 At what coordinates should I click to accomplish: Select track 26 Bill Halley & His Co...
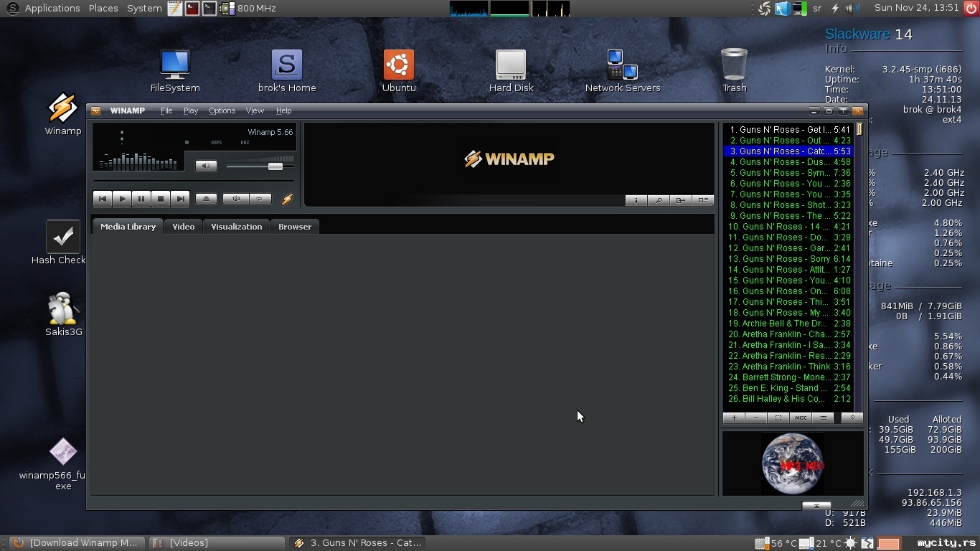coord(788,399)
